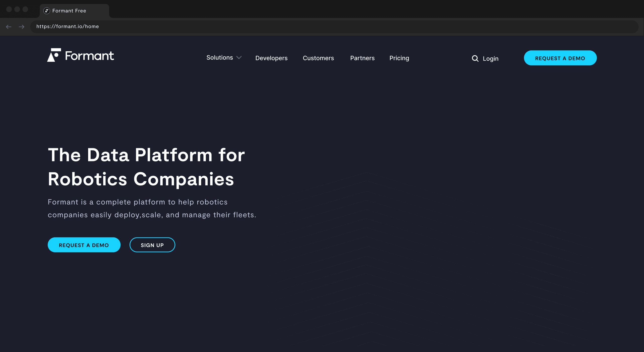This screenshot has width=644, height=352.
Task: Click the browser back arrow
Action: pos(9,27)
